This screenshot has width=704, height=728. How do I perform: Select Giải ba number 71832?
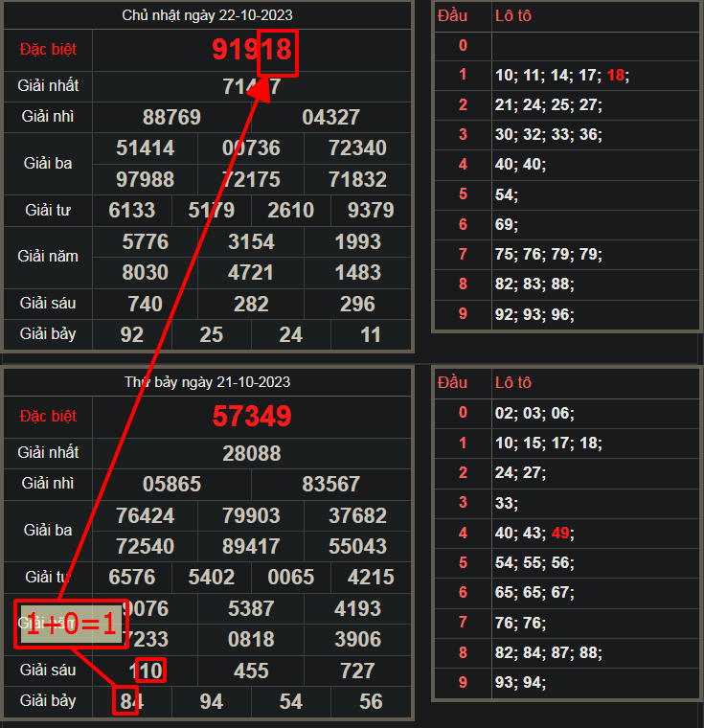pyautogui.click(x=357, y=179)
